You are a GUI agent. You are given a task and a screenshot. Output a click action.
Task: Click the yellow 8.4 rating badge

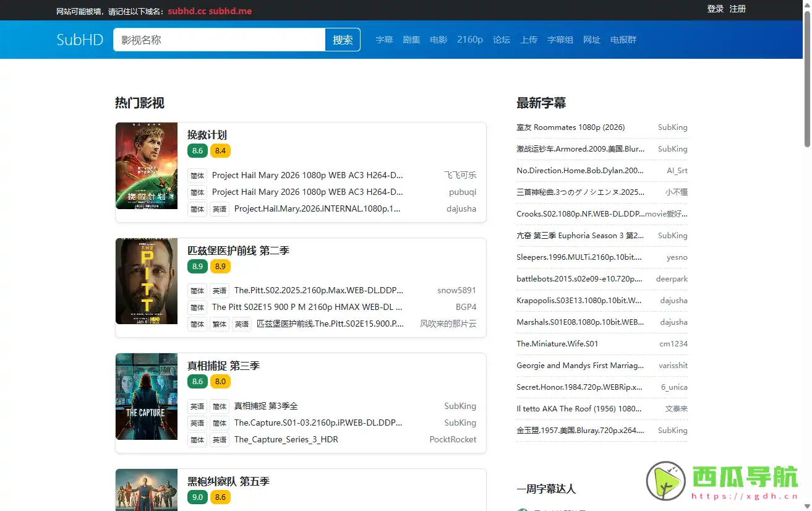tap(220, 150)
